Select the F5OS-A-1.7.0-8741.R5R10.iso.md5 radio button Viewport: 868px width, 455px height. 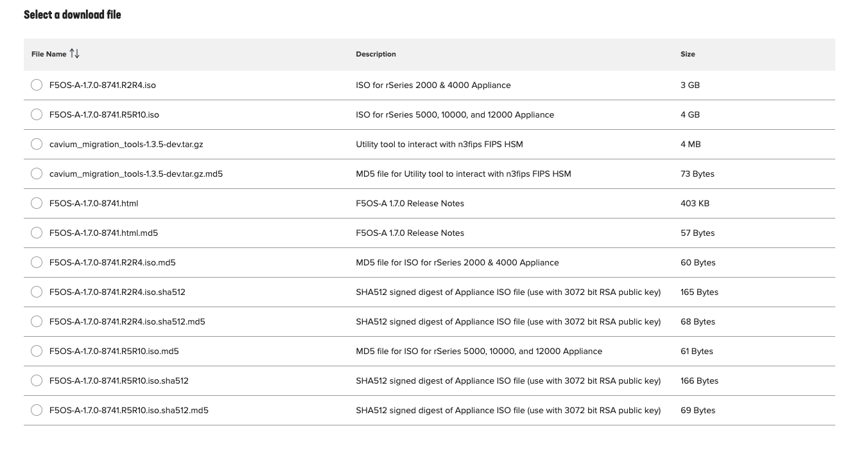(x=37, y=351)
